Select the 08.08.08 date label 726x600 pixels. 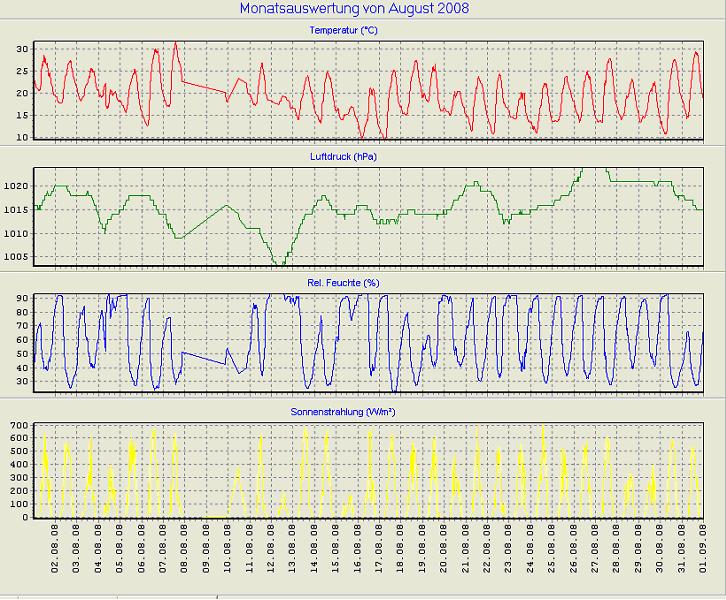tap(185, 548)
